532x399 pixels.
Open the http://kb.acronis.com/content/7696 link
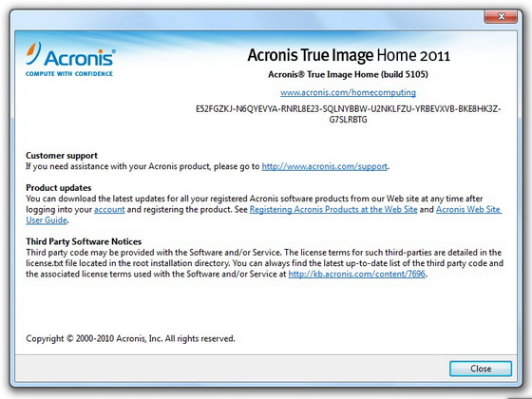(356, 274)
